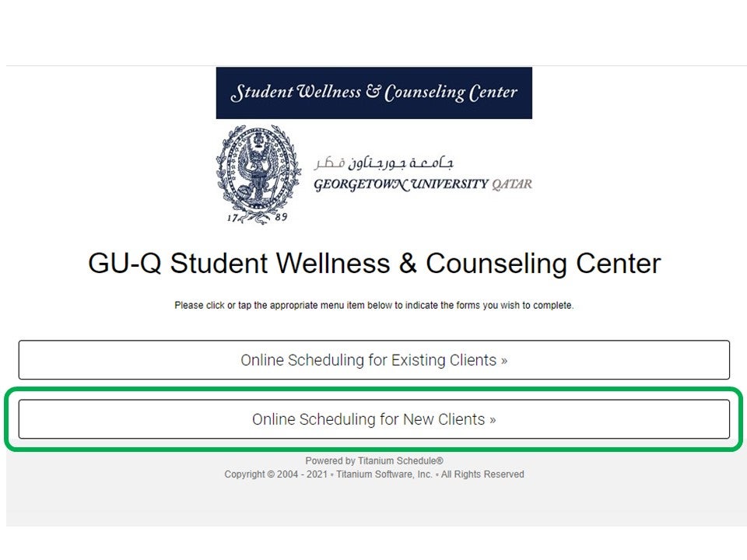The height and width of the screenshot is (560, 747).
Task: Click the Titanium Software, Inc. copyright name
Action: [x=384, y=474]
